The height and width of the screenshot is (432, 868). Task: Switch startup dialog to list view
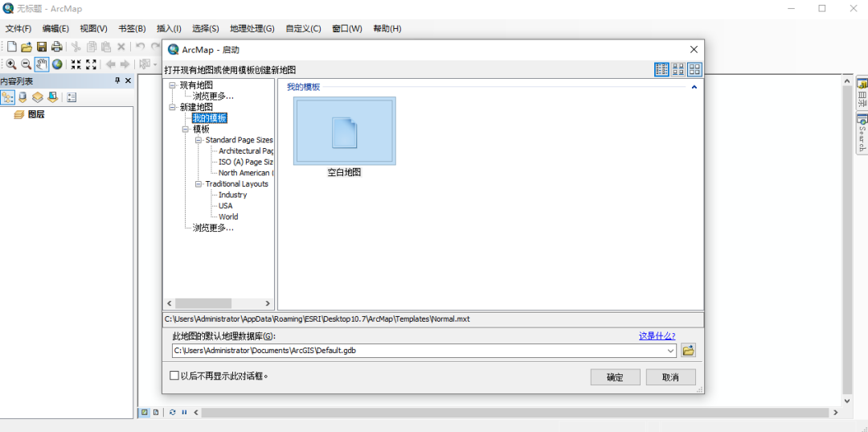click(661, 70)
